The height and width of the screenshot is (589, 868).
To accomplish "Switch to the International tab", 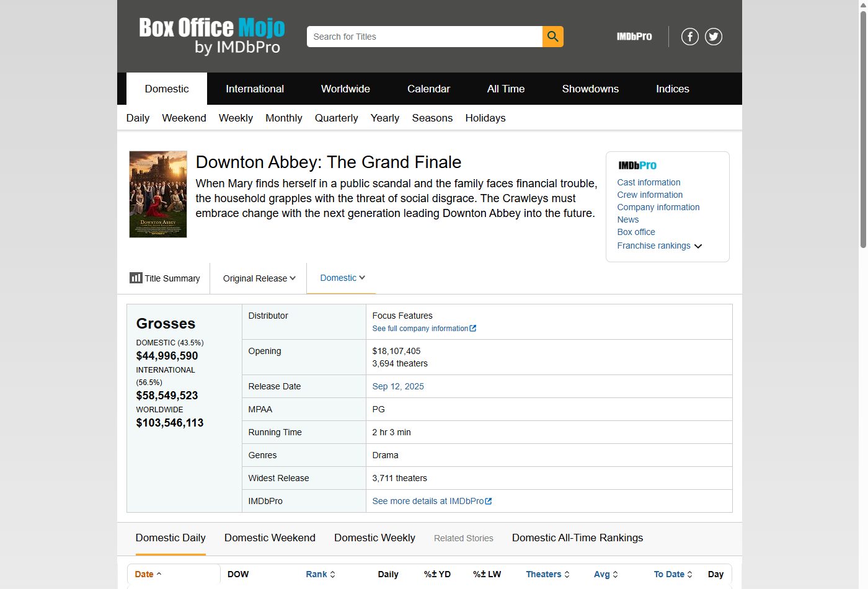I will pyautogui.click(x=255, y=89).
